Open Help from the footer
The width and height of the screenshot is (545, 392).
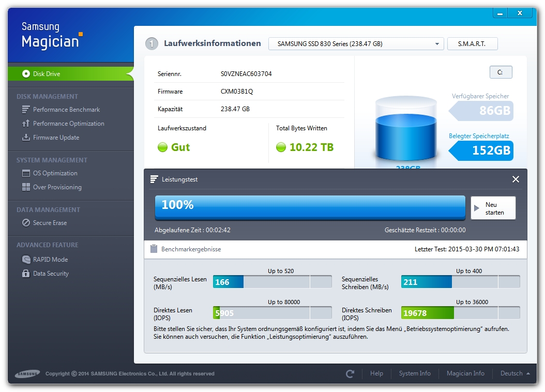pos(376,373)
